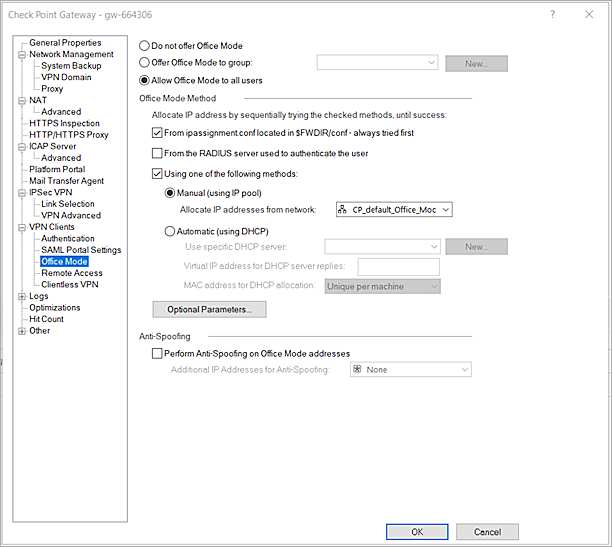Open the Office Mode group dropdown
Screen dimensions: 612x547
pos(377,62)
